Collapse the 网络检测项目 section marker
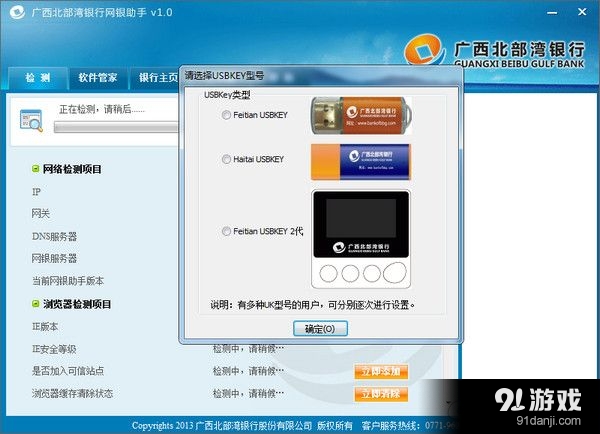The height and width of the screenshot is (434, 600). coord(36,169)
